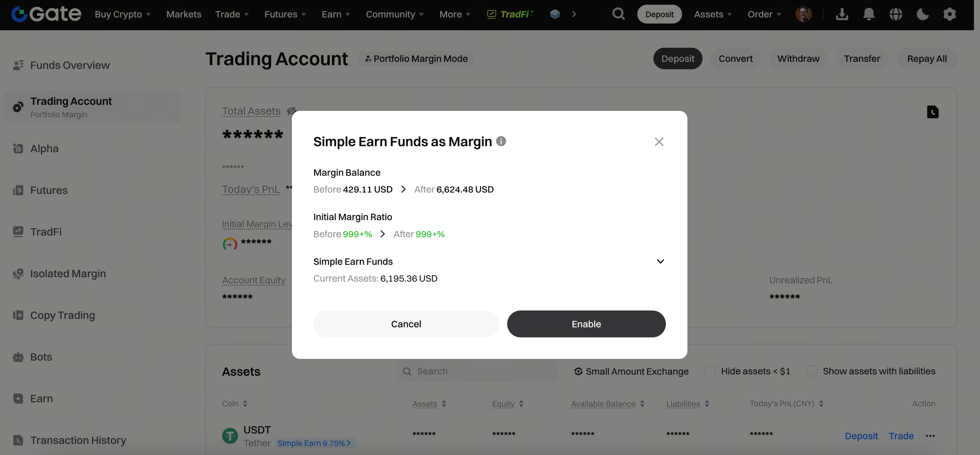Viewport: 980px width, 455px height.
Task: Click the info icon beside modal title
Action: [501, 141]
